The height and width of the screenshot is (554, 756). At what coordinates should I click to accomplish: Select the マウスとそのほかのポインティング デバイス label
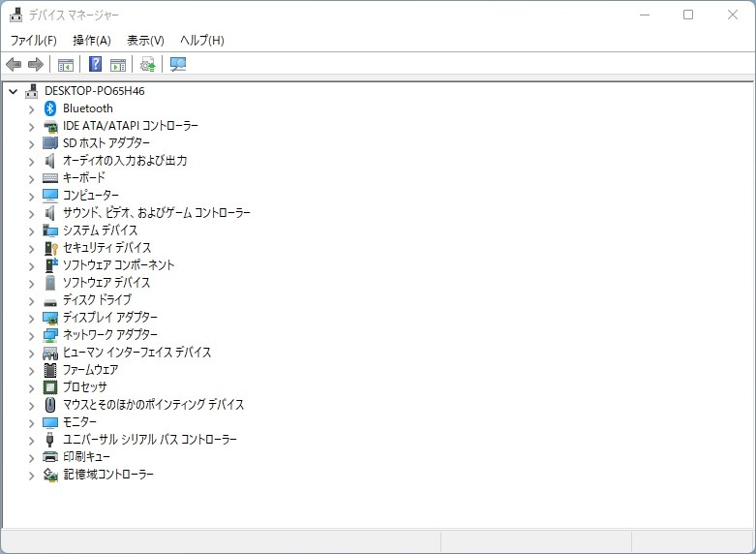click(x=153, y=405)
